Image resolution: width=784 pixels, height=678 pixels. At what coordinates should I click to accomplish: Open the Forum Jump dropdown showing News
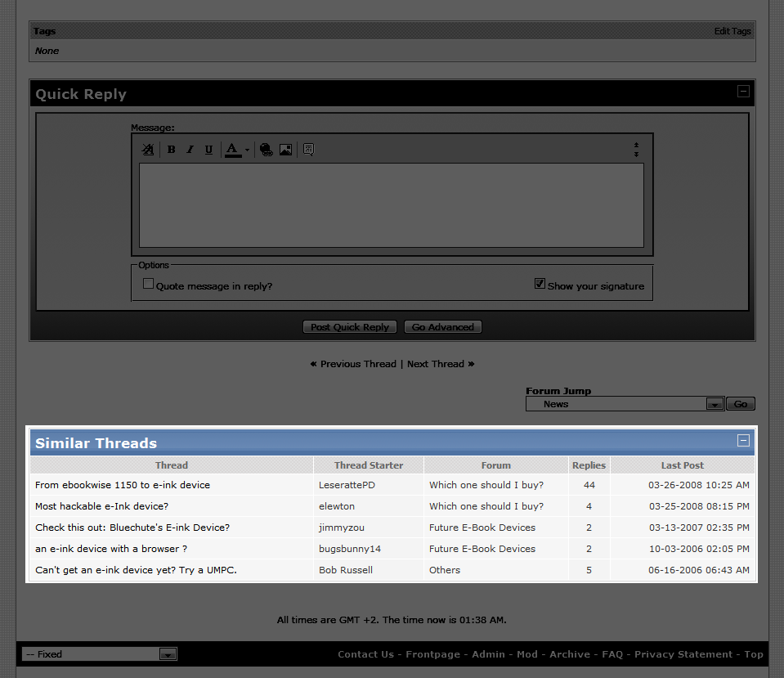pos(625,404)
